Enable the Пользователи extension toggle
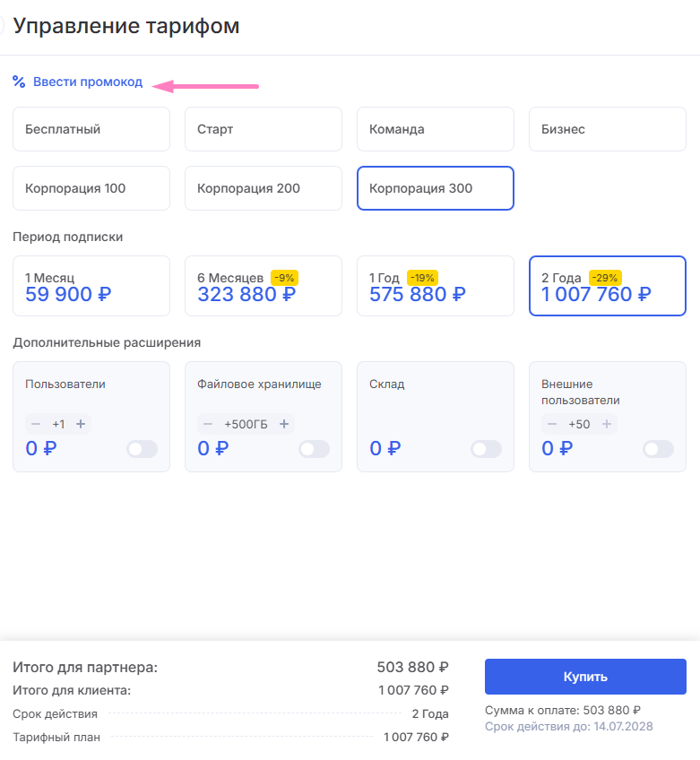 click(142, 449)
